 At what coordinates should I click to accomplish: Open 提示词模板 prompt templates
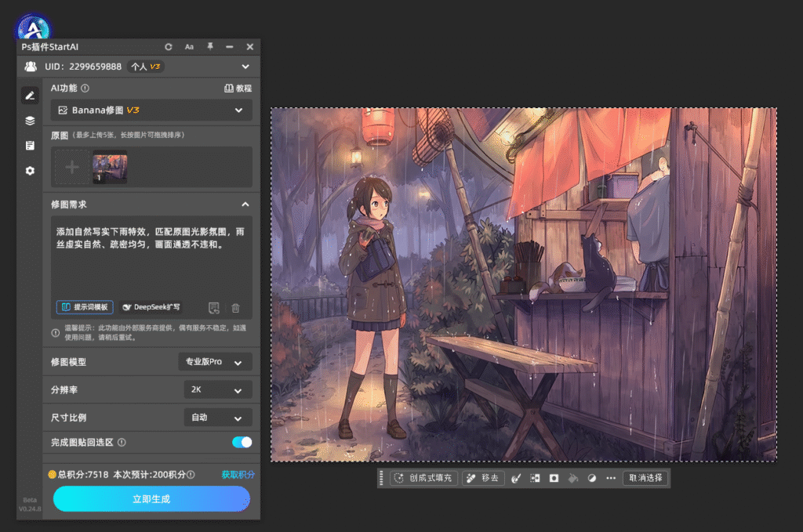coord(85,307)
